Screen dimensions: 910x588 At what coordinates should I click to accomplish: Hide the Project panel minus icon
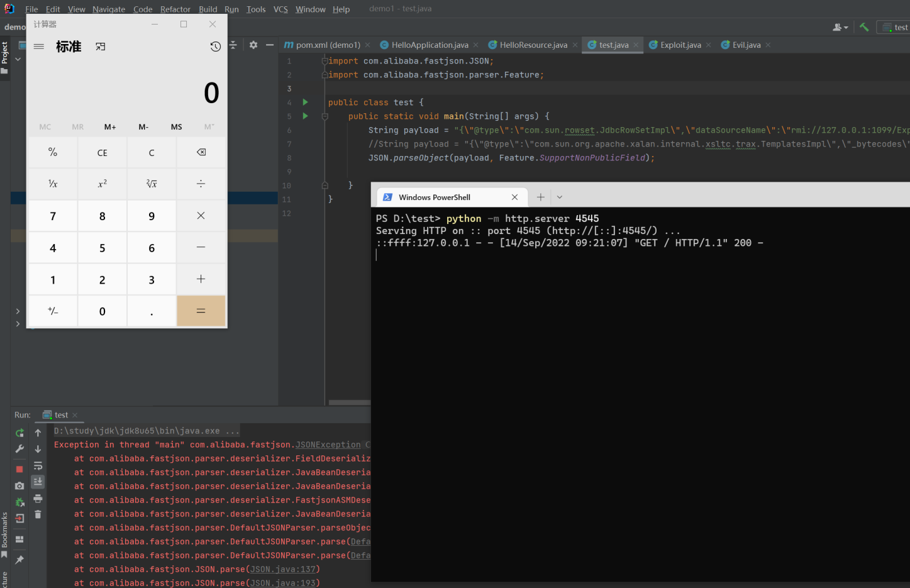coord(270,45)
